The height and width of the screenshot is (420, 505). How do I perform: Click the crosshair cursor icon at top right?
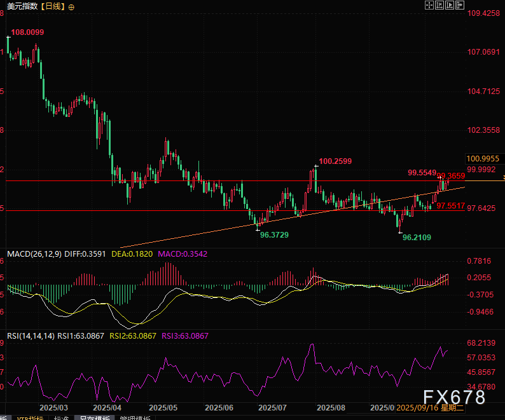coord(429,5)
